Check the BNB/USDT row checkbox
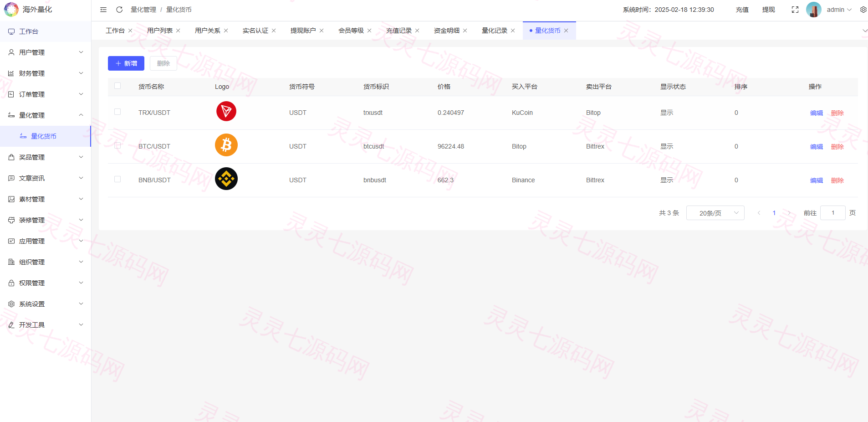Screen dimensions: 868x422 117,179
